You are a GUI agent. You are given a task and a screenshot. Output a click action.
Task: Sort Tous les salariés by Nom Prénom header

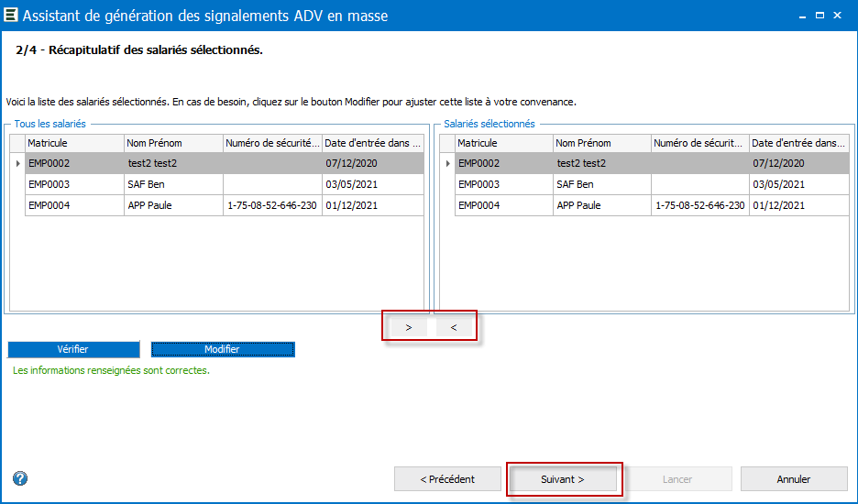coord(173,143)
